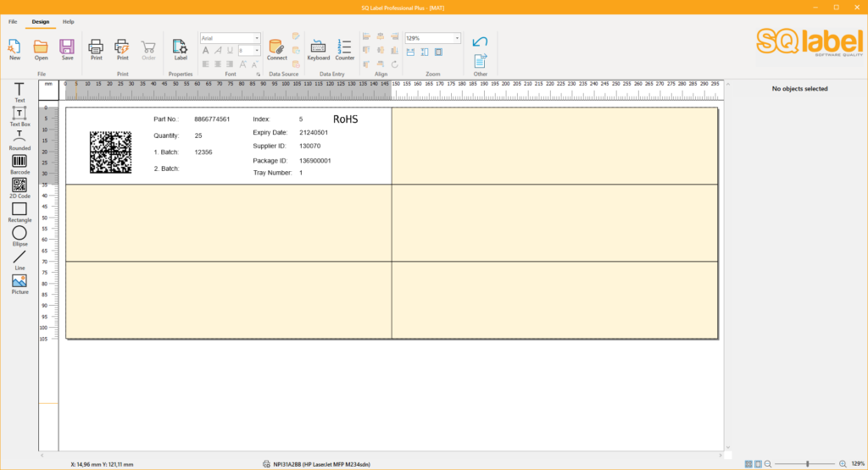Toggle single-label view in status bar
The height and width of the screenshot is (470, 868).
point(758,464)
